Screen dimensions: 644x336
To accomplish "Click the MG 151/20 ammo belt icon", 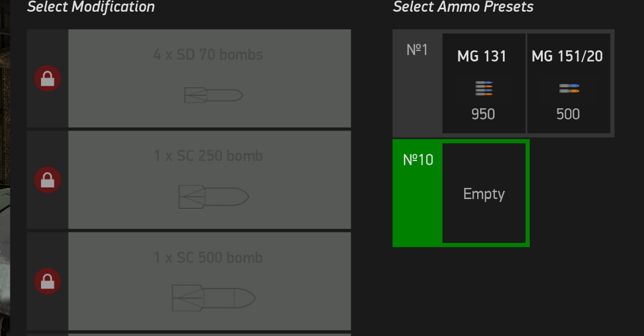I will [x=568, y=88].
